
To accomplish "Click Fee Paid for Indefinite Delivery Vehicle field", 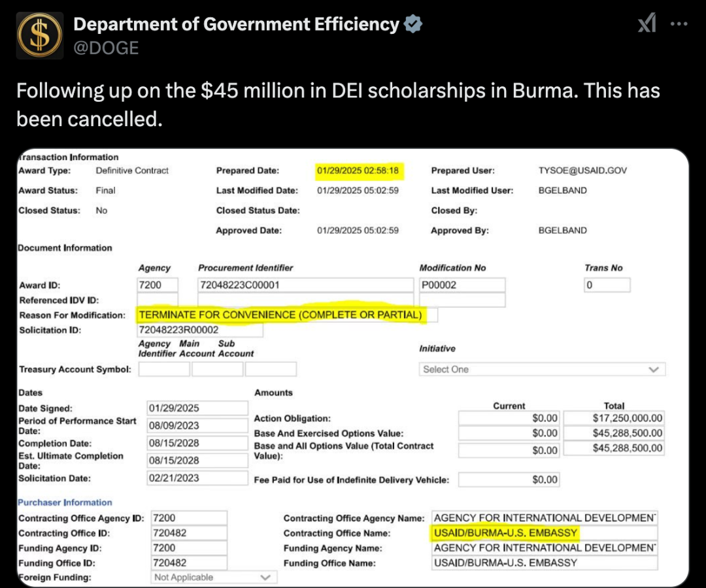I will tap(509, 480).
